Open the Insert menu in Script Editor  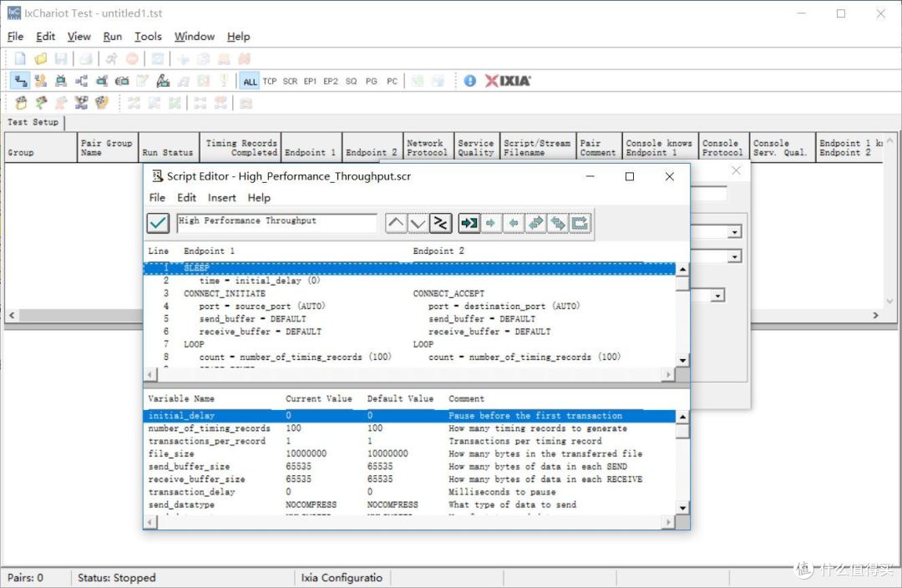click(221, 198)
